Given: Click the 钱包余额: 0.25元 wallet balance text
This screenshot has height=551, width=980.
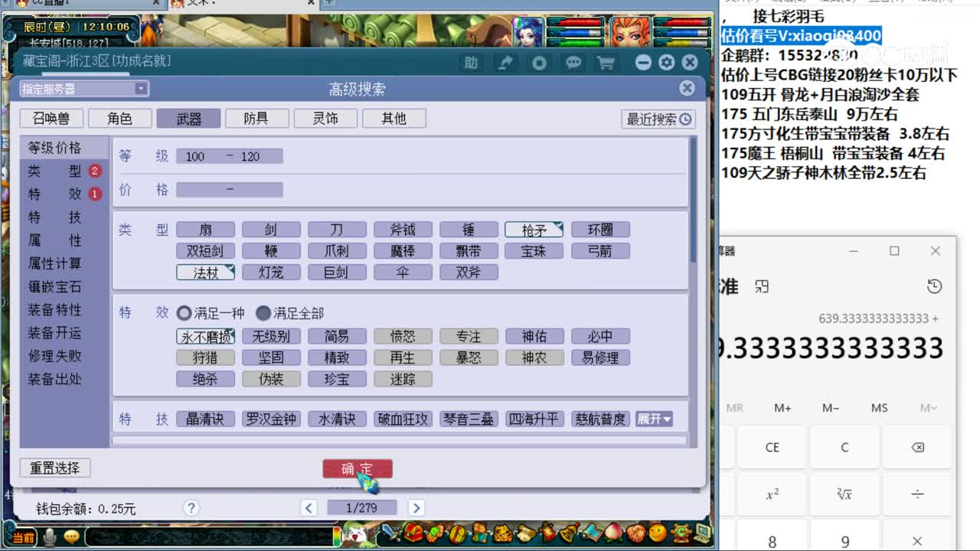Looking at the screenshot, I should [86, 508].
